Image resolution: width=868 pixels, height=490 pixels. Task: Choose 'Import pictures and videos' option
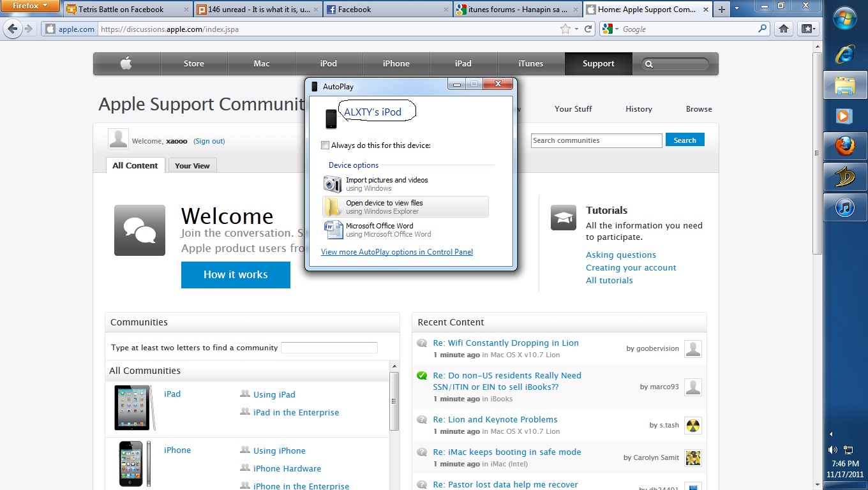[405, 184]
